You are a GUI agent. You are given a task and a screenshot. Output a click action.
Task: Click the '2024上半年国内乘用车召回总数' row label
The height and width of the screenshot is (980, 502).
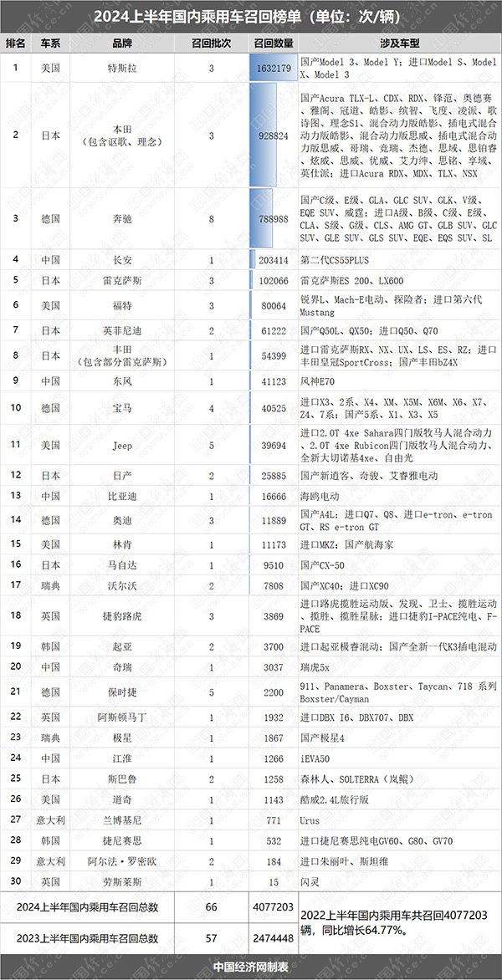(x=87, y=908)
